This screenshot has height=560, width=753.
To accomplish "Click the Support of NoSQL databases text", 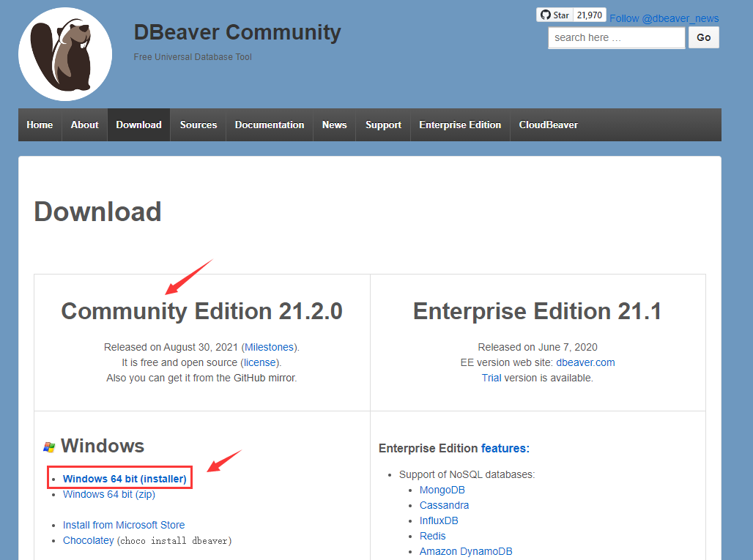I will pos(467,474).
